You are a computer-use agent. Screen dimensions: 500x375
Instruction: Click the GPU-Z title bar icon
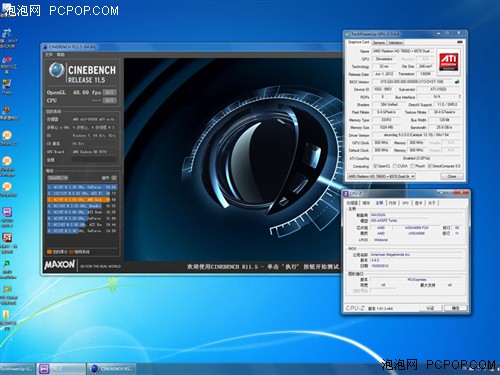tap(348, 34)
